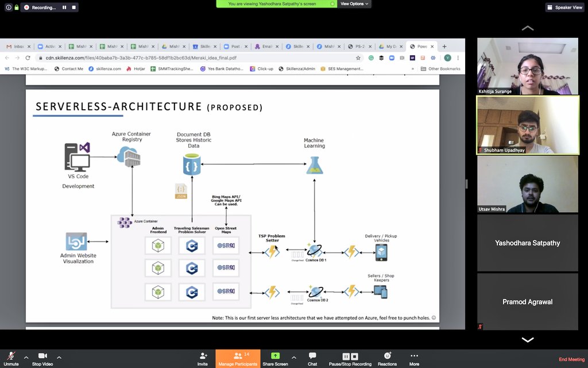Open a new browser tab

[x=444, y=47]
